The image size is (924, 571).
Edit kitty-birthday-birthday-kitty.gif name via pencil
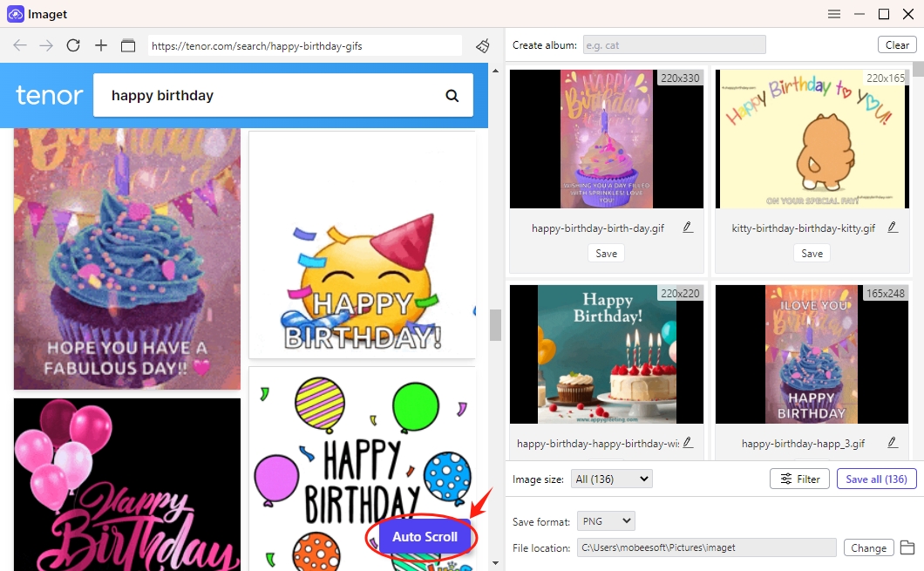(893, 228)
